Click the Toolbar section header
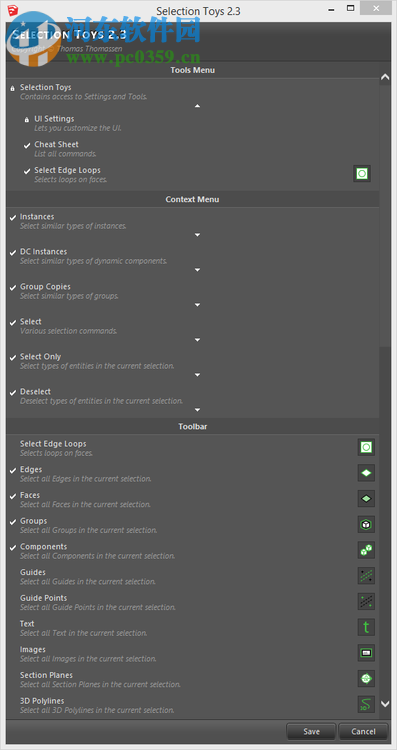Screen dimensions: 397x750 (x=192, y=426)
